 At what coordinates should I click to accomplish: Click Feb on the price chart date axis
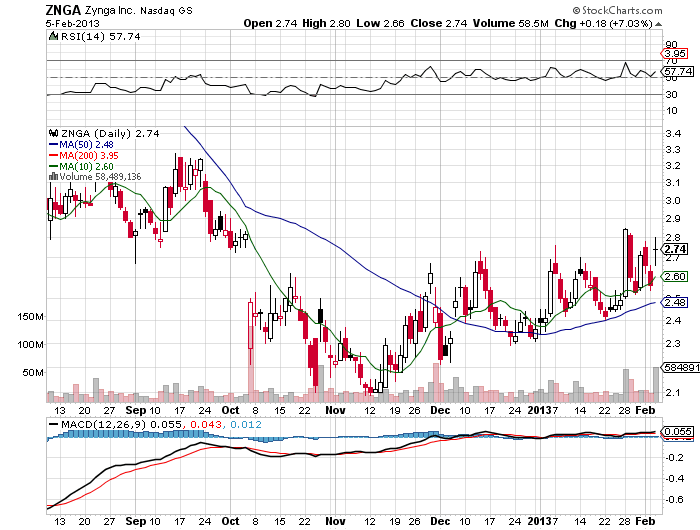click(646, 410)
